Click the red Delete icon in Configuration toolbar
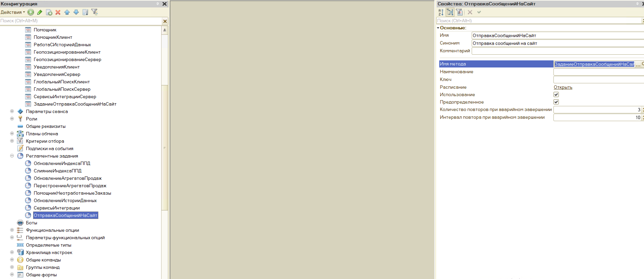This screenshot has width=644, height=279. [x=58, y=12]
